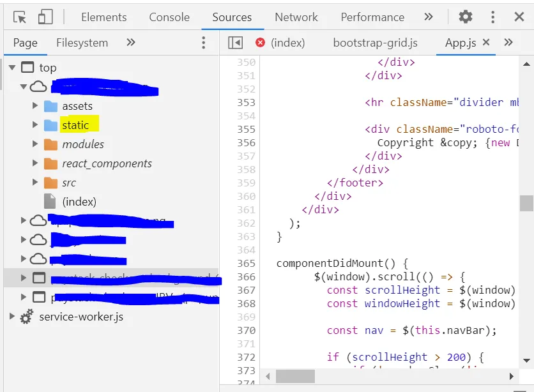Click the scrollHeight > 200 condition

click(x=408, y=358)
